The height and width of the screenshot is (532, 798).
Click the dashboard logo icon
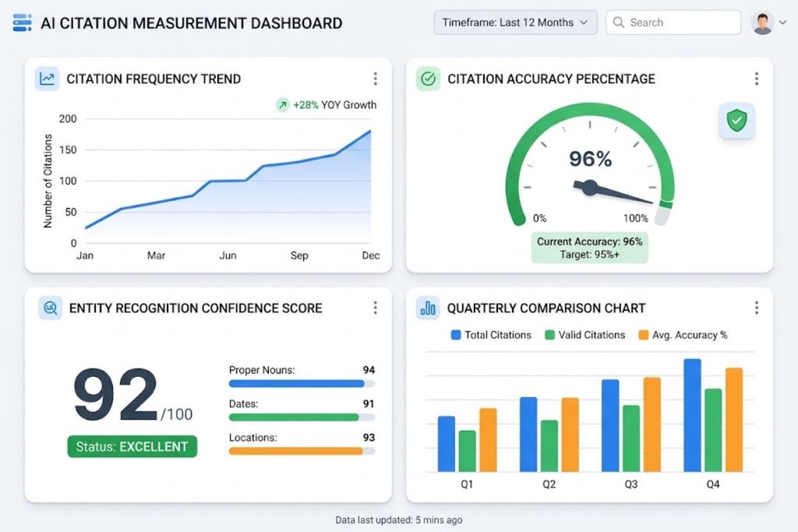coord(22,23)
